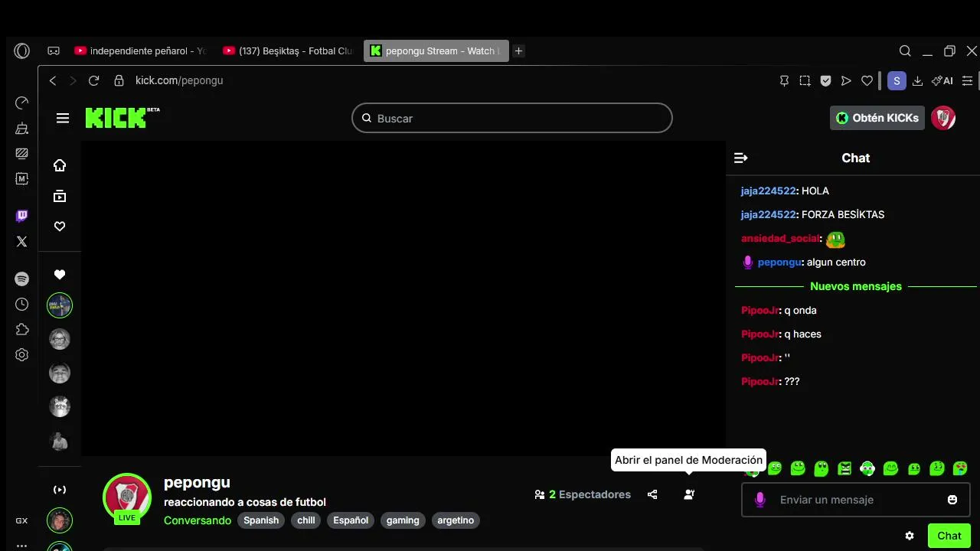Click jaja224522 username on HOLA message
The height and width of the screenshot is (551, 980).
(769, 191)
